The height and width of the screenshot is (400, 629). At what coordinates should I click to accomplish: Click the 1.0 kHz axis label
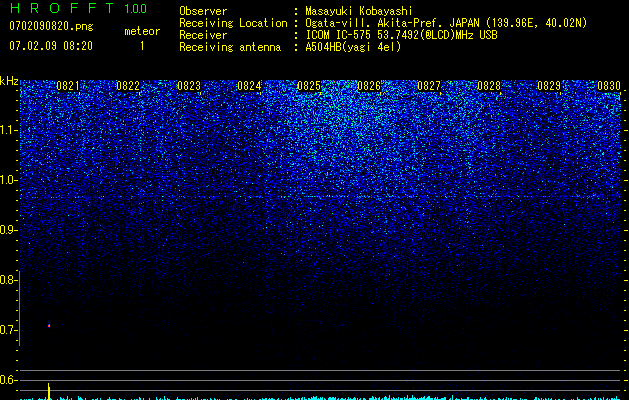pos(7,181)
